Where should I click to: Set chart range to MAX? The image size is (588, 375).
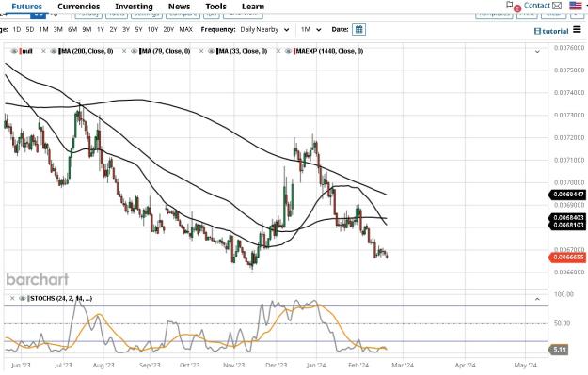(x=186, y=29)
